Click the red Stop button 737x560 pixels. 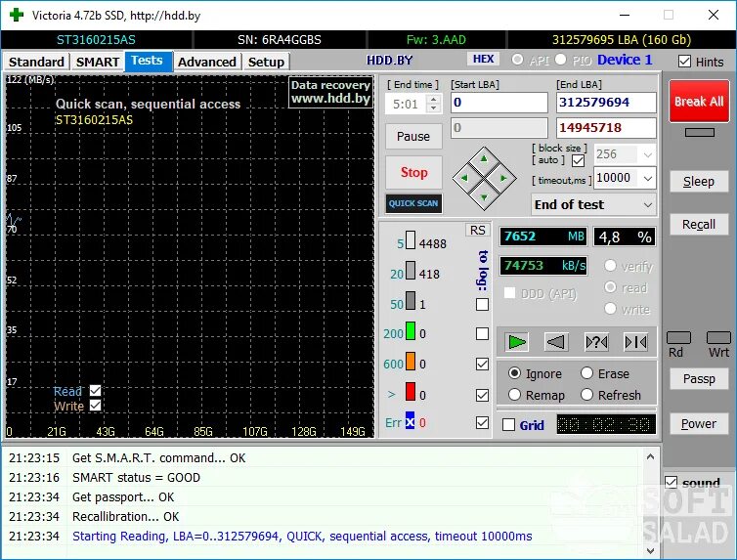(413, 172)
